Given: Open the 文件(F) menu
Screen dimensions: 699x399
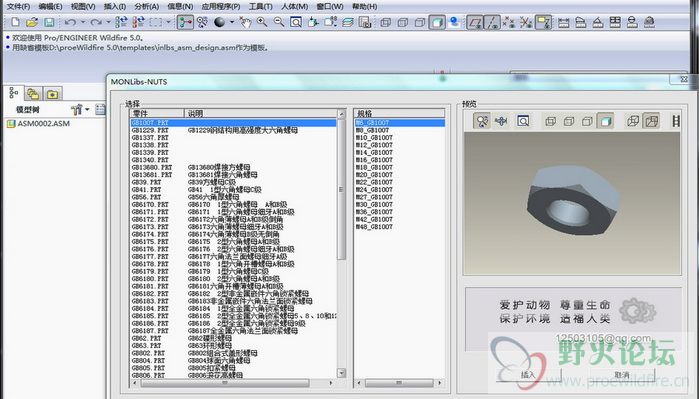Looking at the screenshot, I should tap(18, 6).
